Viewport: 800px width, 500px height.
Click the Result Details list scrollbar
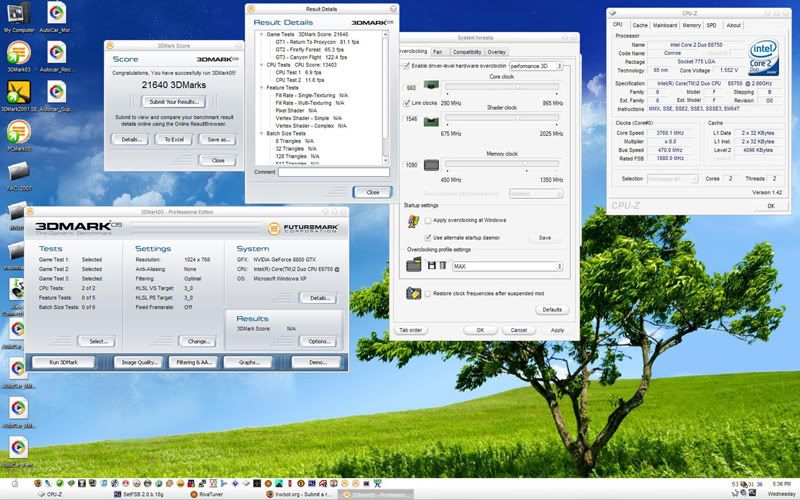point(385,97)
